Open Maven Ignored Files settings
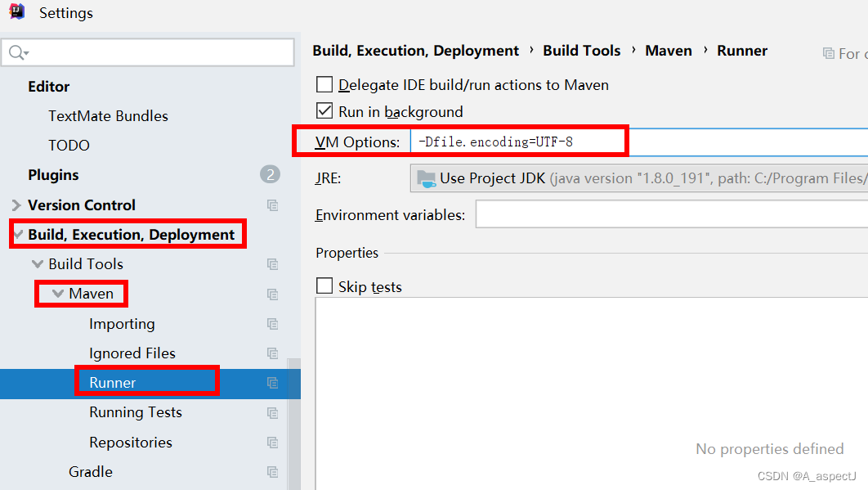868x490 pixels. pos(132,353)
